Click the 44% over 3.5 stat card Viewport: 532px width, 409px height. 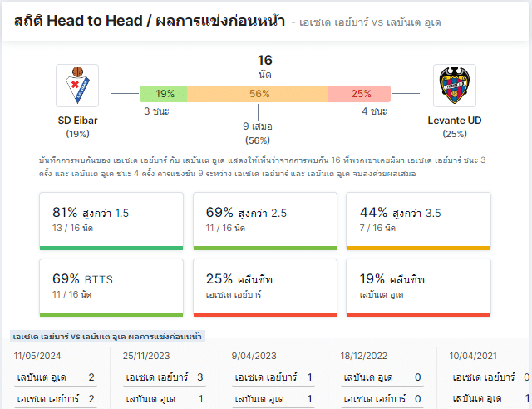pos(418,221)
